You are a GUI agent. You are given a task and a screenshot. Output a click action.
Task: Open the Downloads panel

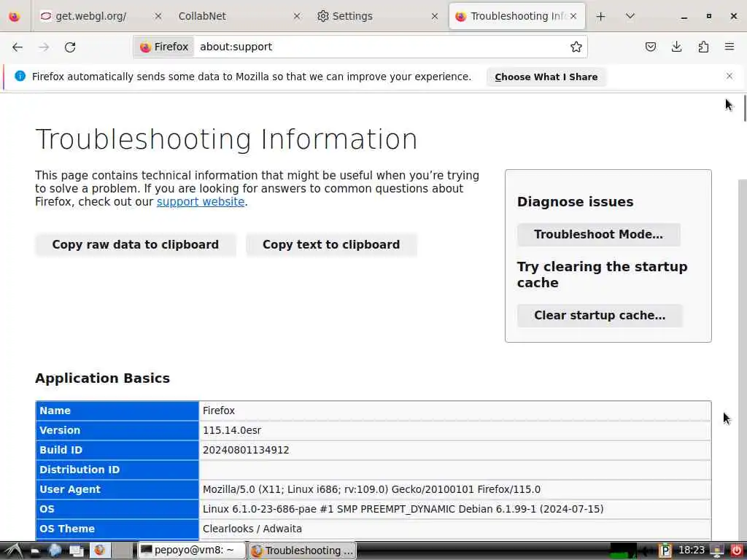point(676,47)
